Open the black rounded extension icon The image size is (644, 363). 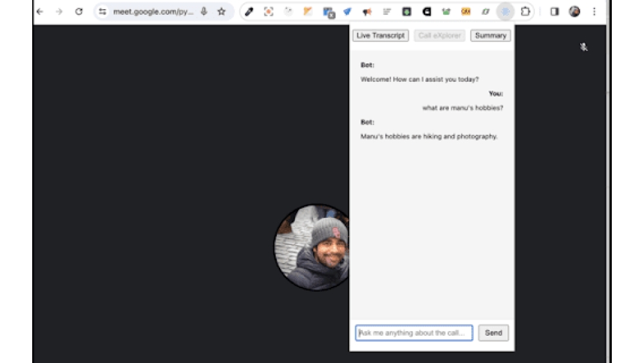(427, 12)
